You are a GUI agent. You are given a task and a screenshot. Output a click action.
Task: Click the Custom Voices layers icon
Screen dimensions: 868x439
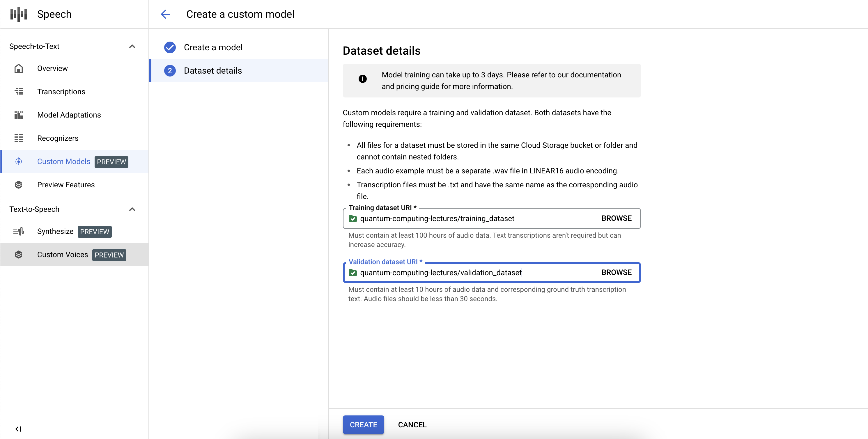(20, 255)
